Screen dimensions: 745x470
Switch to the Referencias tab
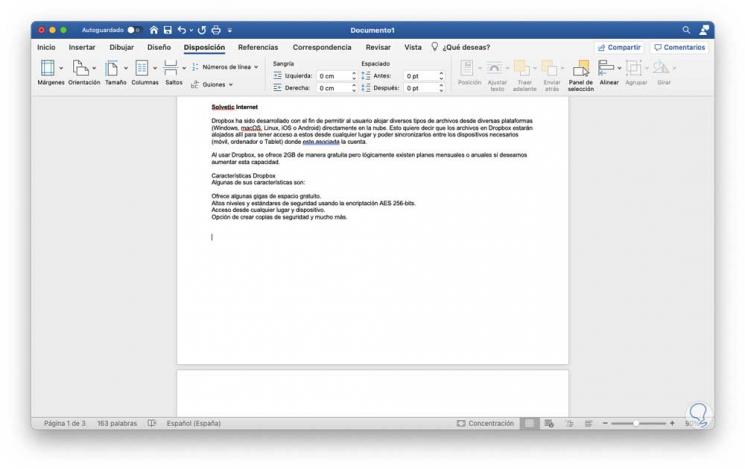tap(258, 47)
